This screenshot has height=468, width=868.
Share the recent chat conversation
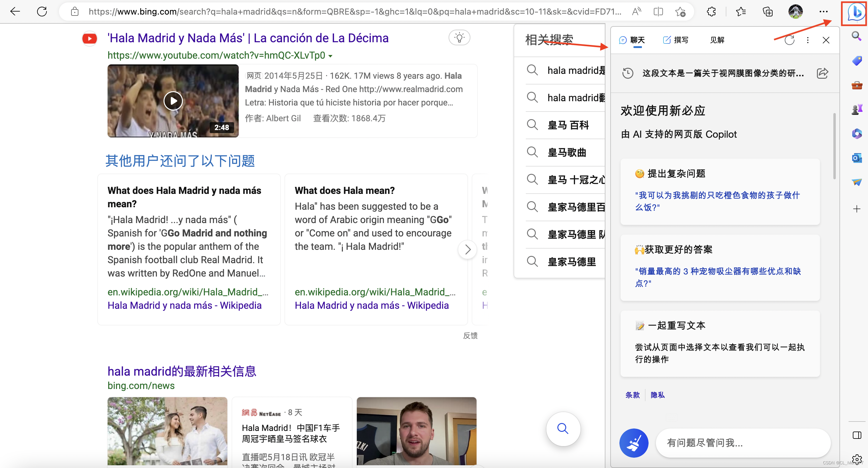pyautogui.click(x=822, y=73)
